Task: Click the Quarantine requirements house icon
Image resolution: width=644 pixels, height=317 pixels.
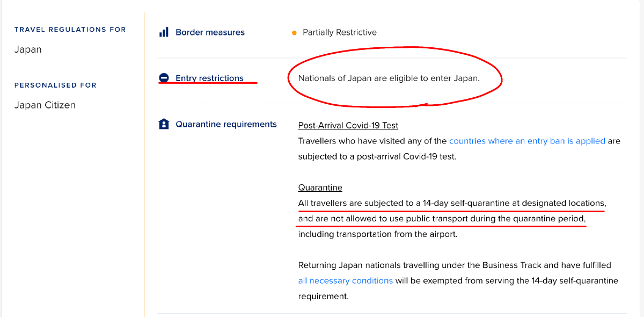Action: click(164, 124)
